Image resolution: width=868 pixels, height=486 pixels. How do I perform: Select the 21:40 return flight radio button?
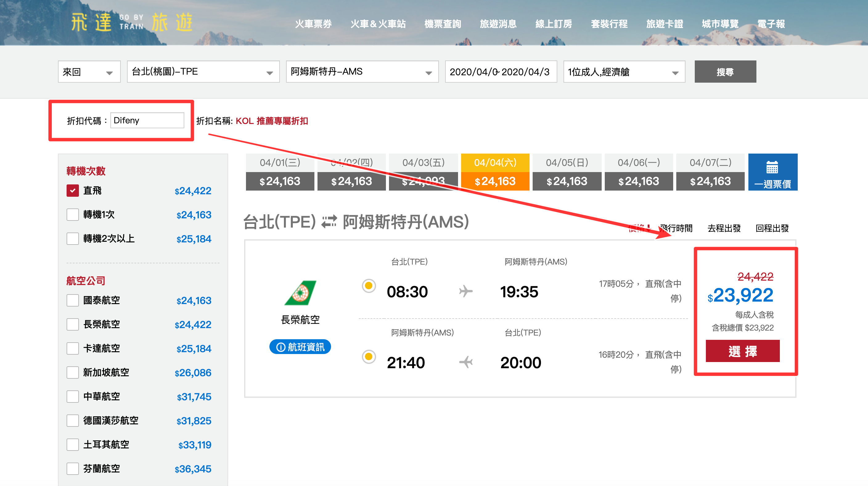369,356
